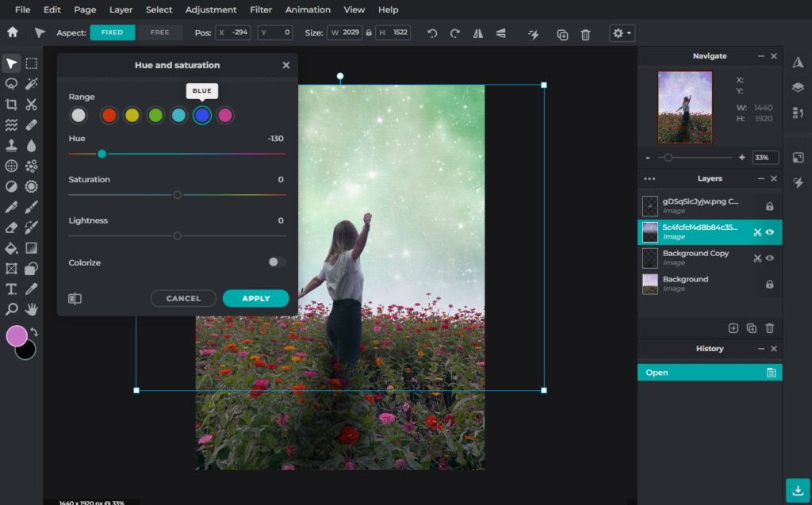
Task: Click the flip horizontal icon in toolbar
Action: [x=478, y=33]
